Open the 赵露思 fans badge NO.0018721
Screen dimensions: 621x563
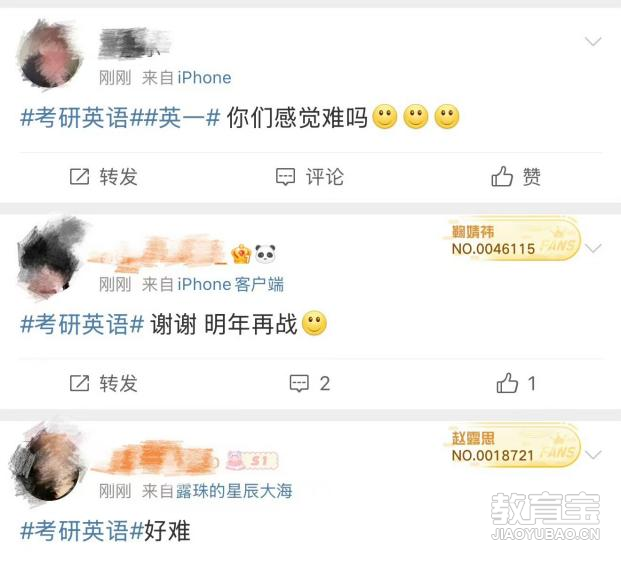[x=513, y=446]
